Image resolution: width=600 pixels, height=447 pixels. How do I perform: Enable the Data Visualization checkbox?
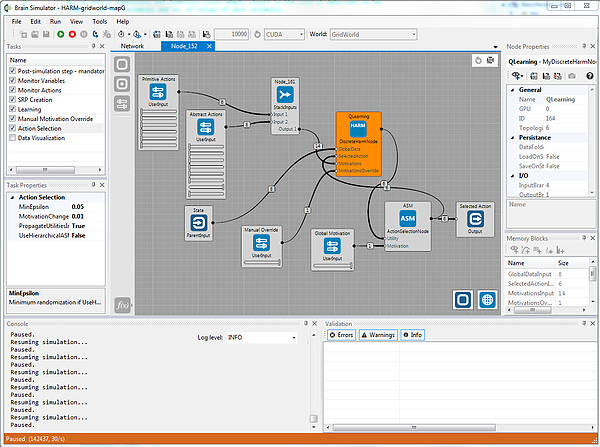[12, 137]
